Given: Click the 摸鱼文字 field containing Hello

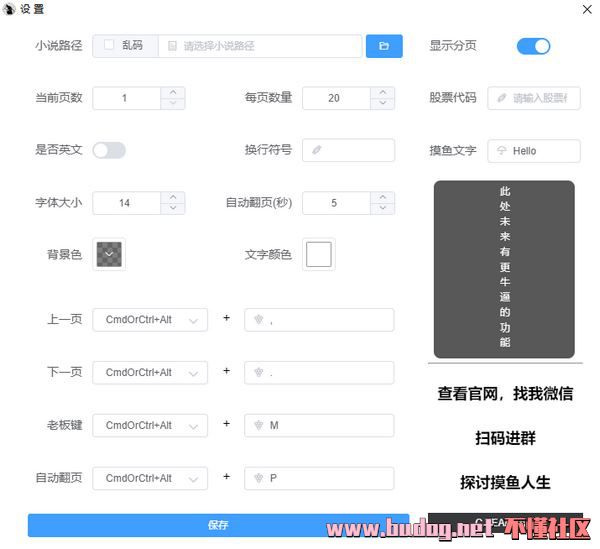Looking at the screenshot, I should 534,151.
